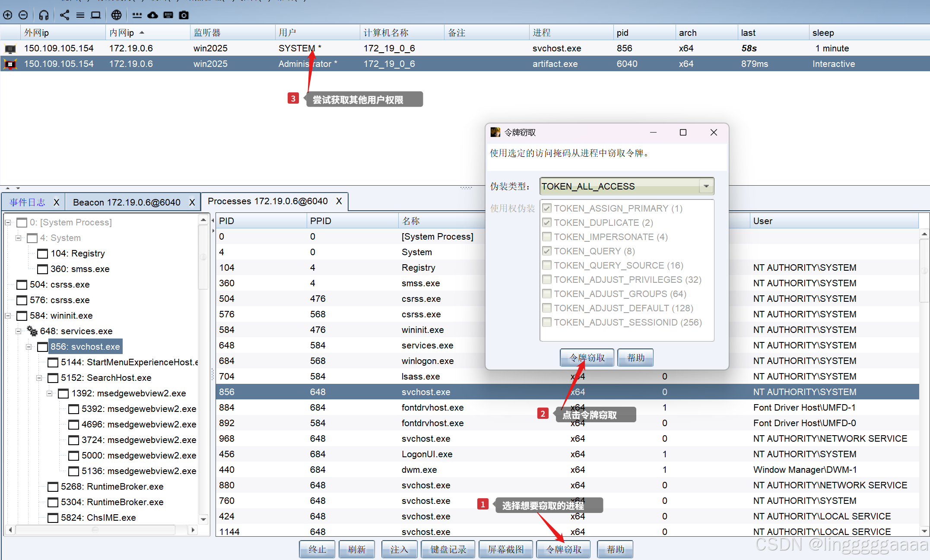930x560 pixels.
Task: Collapse the 856: svchost.exe tree node
Action: click(29, 347)
